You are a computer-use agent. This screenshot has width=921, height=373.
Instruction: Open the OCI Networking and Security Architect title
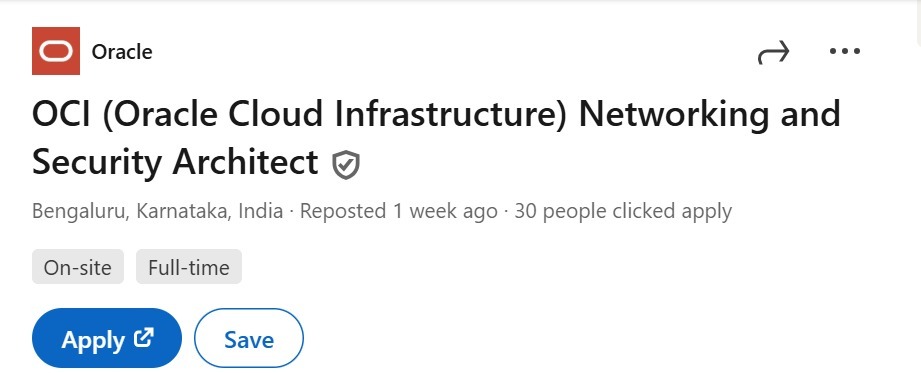tap(436, 138)
